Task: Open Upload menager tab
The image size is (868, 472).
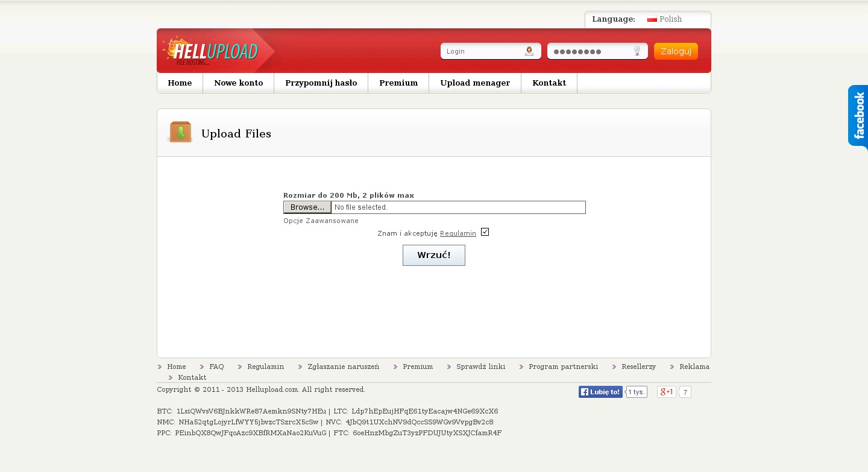Action: tap(475, 83)
